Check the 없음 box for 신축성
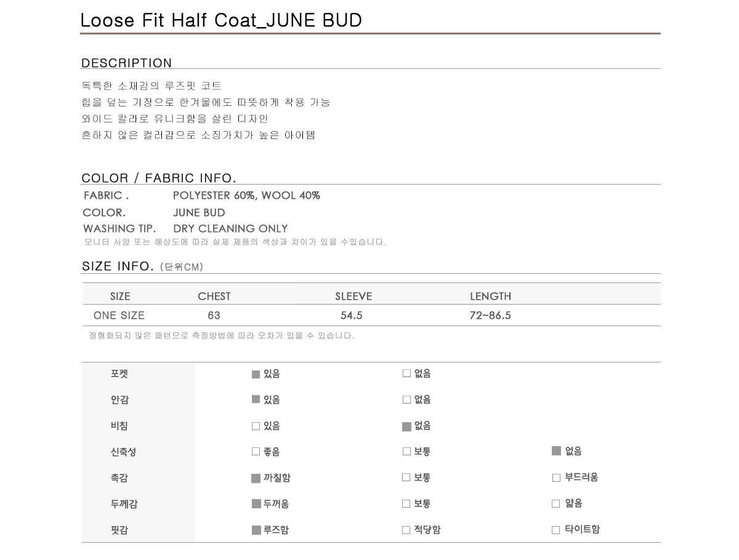The height and width of the screenshot is (560, 739). pos(556,451)
